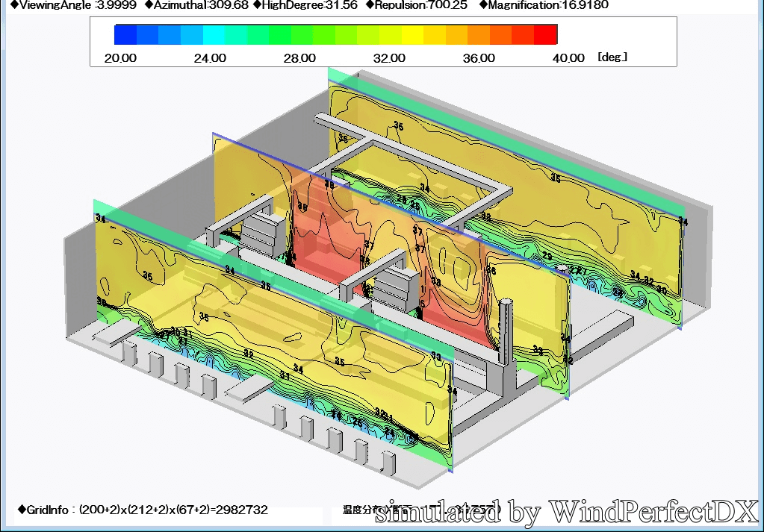Screen dimensions: 764x532
Task: Pick the red swatch above 40.00
Action: point(546,34)
